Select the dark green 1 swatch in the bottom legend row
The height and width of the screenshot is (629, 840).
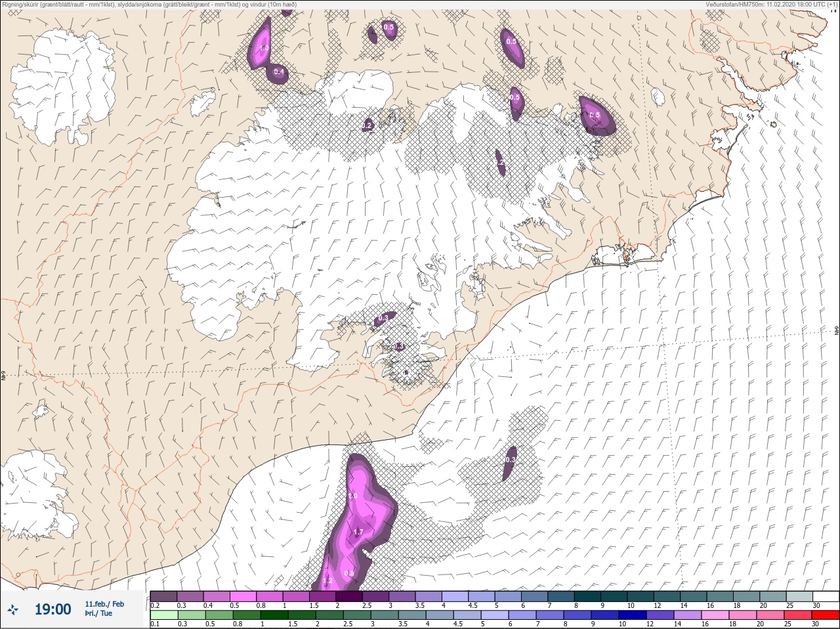tap(273, 615)
